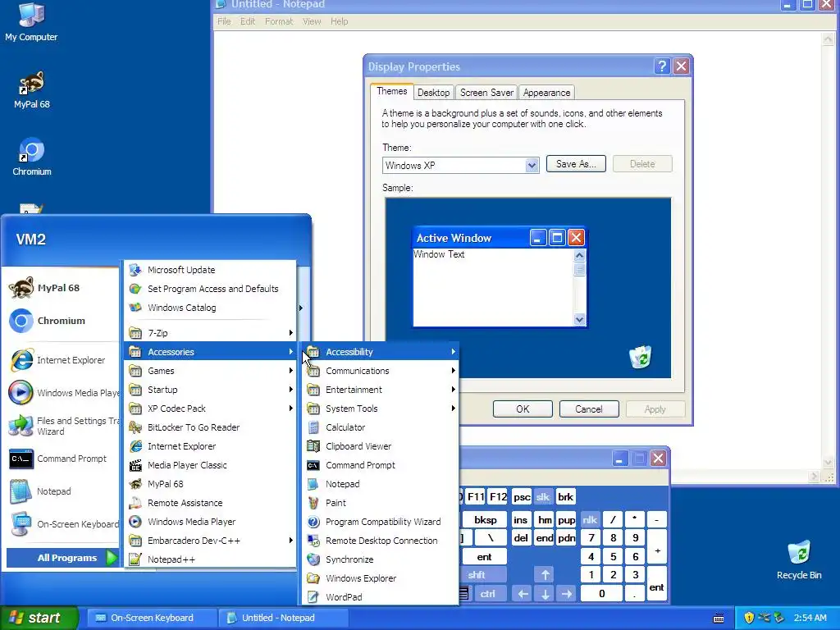
Task: Click the 'bksp' key on On-Screen Keyboard
Action: click(x=486, y=519)
